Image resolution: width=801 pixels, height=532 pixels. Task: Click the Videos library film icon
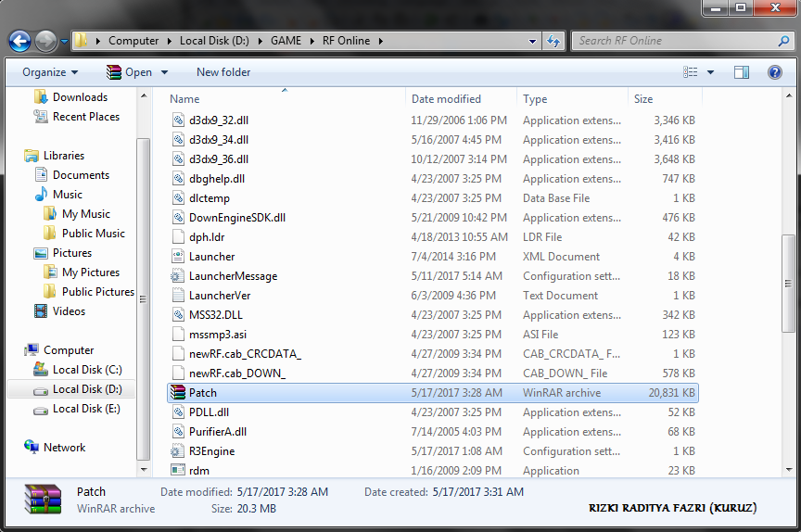pos(41,310)
